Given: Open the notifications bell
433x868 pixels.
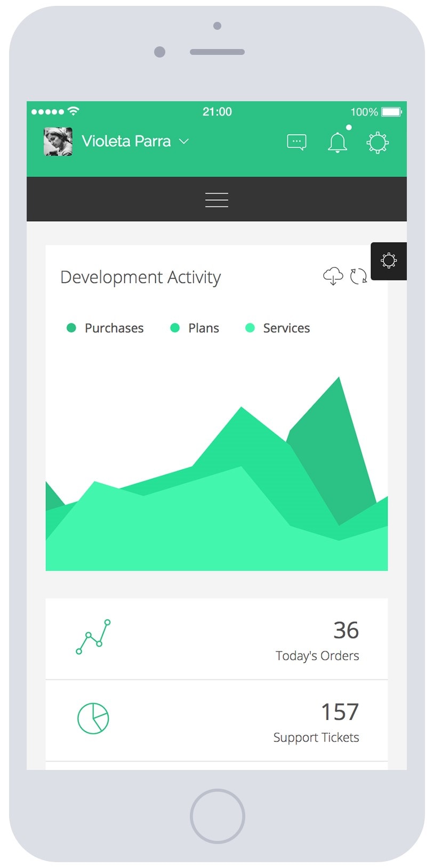Looking at the screenshot, I should (x=337, y=142).
